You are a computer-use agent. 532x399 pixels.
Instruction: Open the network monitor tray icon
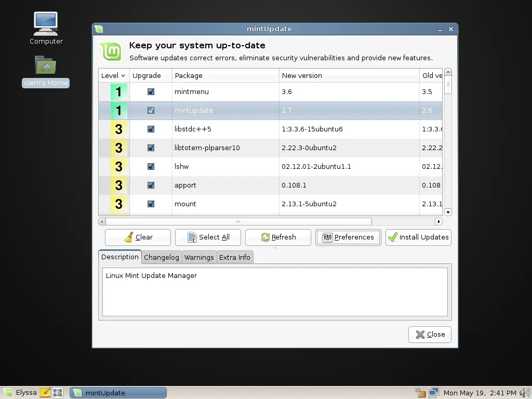[x=434, y=393]
